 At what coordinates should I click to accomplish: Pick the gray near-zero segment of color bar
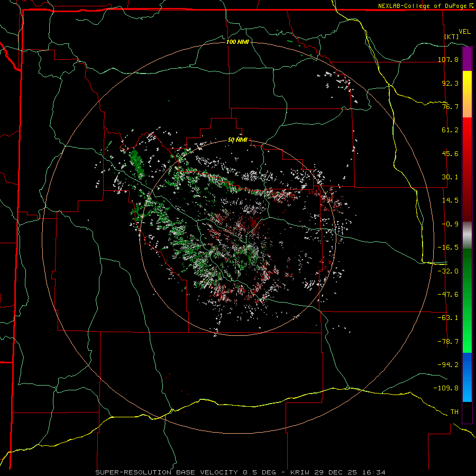pyautogui.click(x=467, y=235)
